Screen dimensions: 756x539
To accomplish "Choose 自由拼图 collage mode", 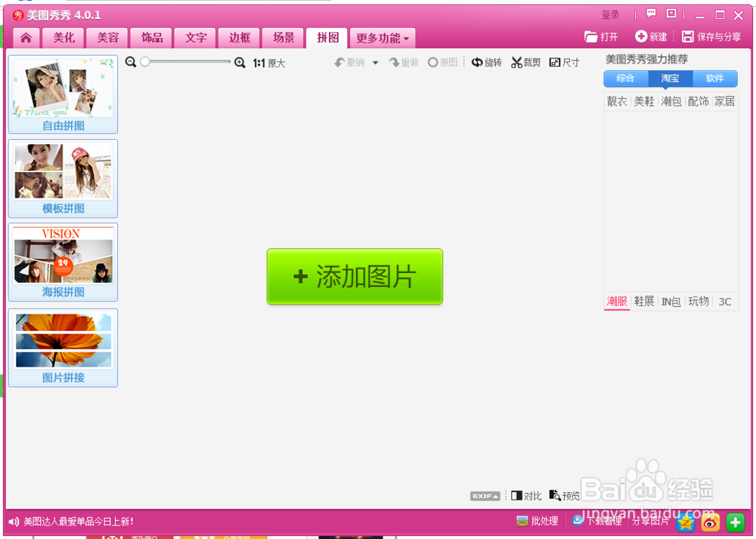I will click(x=64, y=94).
